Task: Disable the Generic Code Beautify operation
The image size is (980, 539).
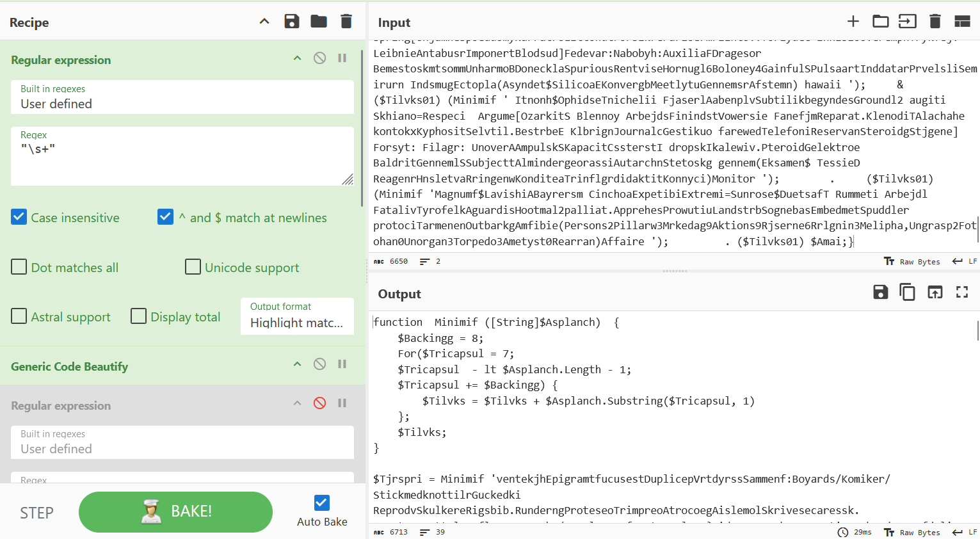Action: coord(320,364)
